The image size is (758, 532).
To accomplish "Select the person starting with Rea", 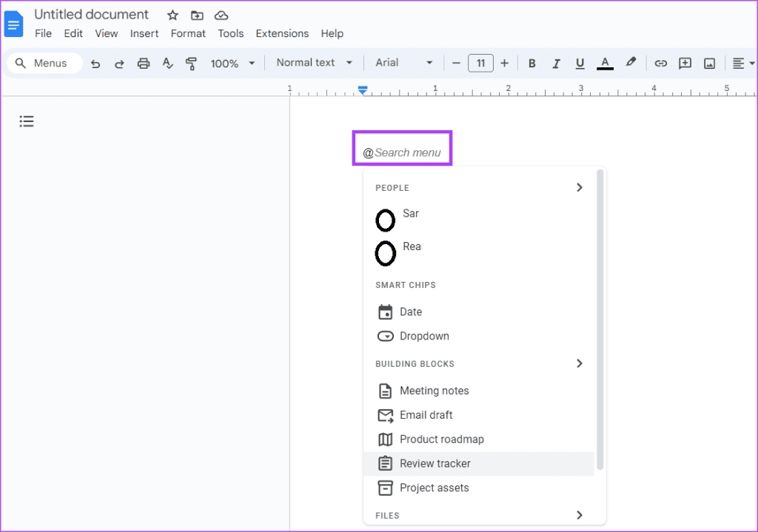I will point(479,253).
